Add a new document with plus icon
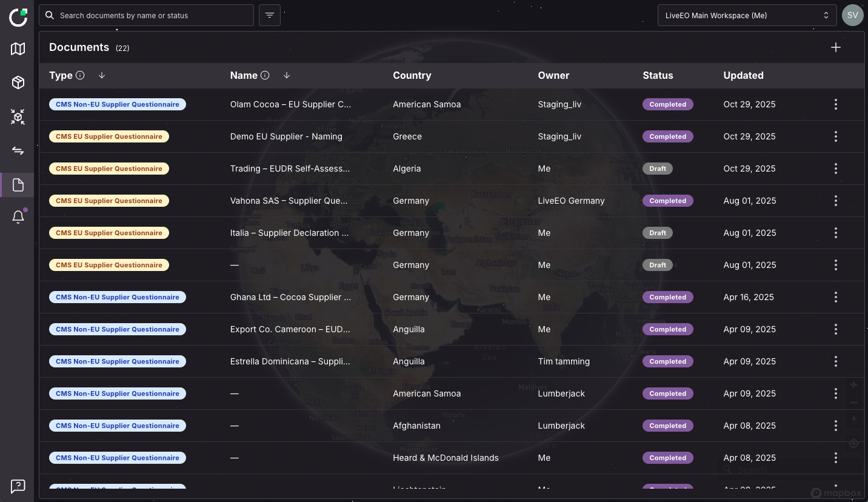868x502 pixels. [835, 47]
